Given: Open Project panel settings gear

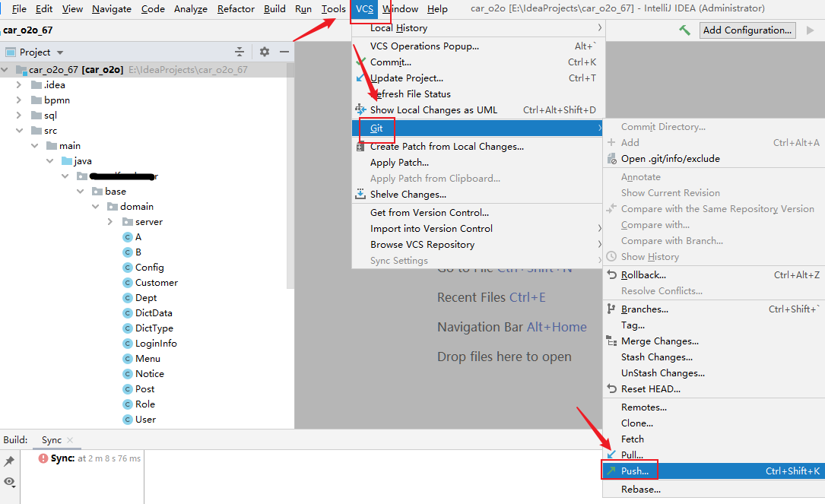Looking at the screenshot, I should coord(264,52).
